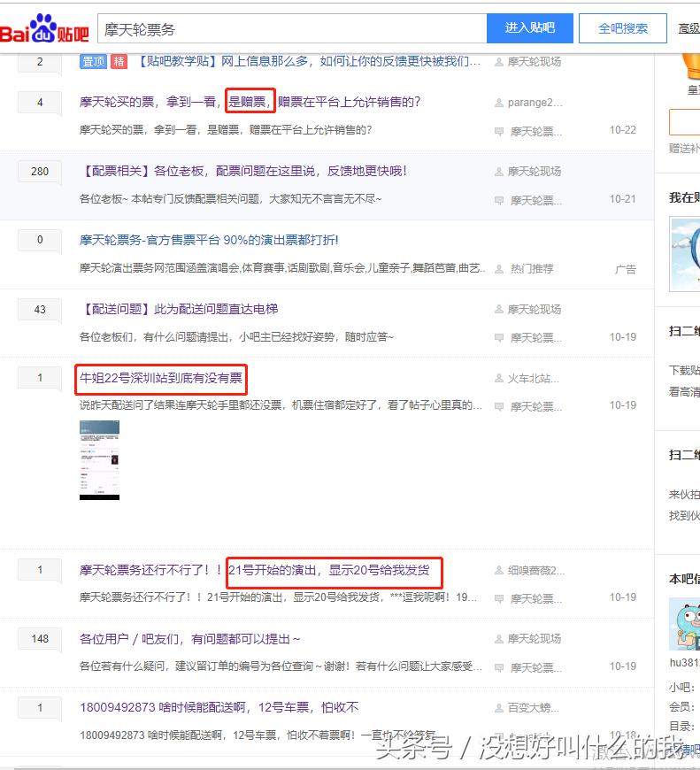Click the 43 reply count
This screenshot has height=770, width=700.
(40, 310)
